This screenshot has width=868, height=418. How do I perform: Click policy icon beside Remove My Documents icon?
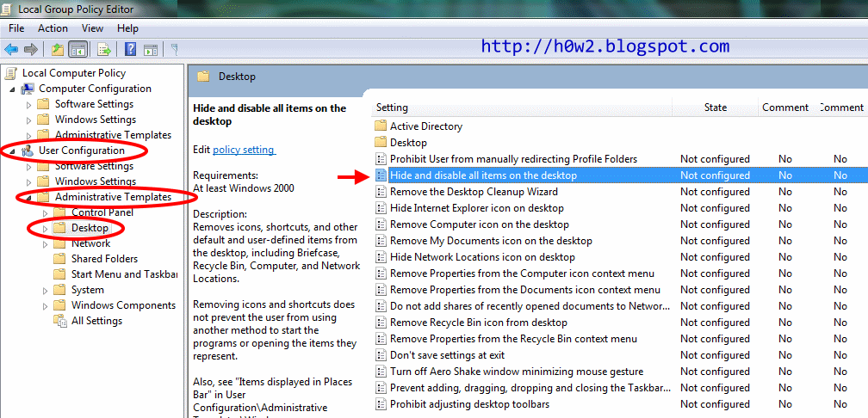click(381, 241)
